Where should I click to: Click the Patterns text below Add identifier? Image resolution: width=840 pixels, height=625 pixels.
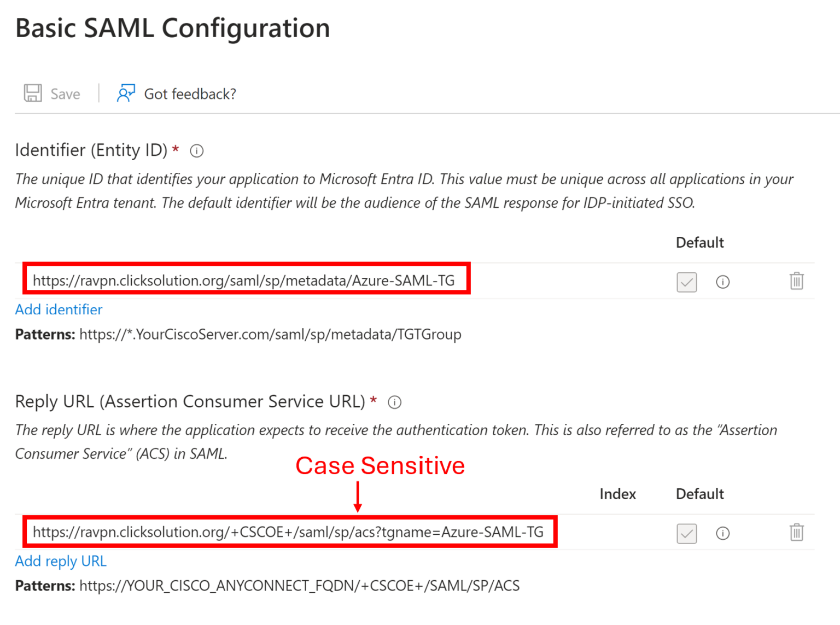click(x=237, y=334)
